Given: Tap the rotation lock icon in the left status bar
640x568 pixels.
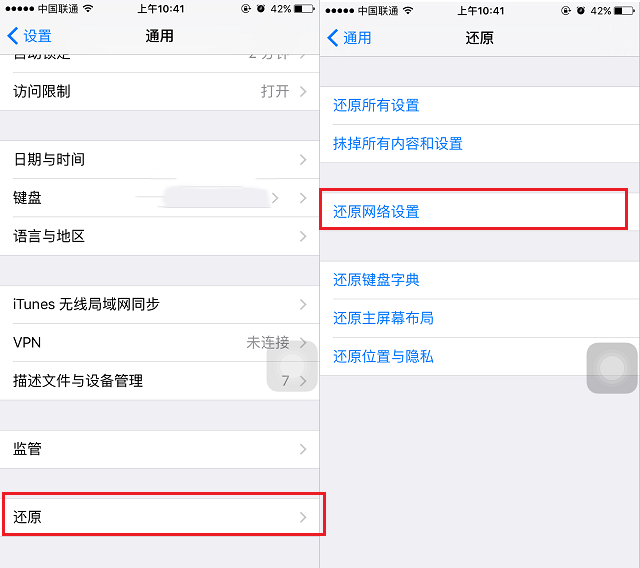Looking at the screenshot, I should click(246, 9).
